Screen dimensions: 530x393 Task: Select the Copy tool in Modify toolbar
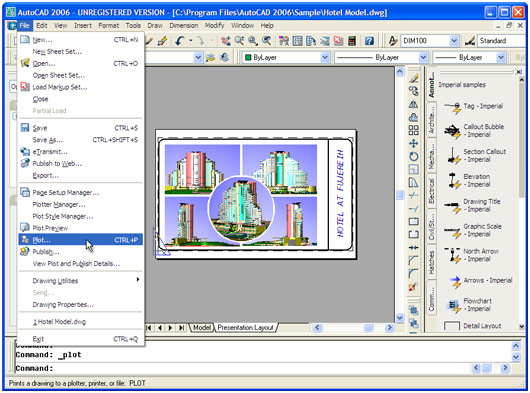(x=414, y=91)
